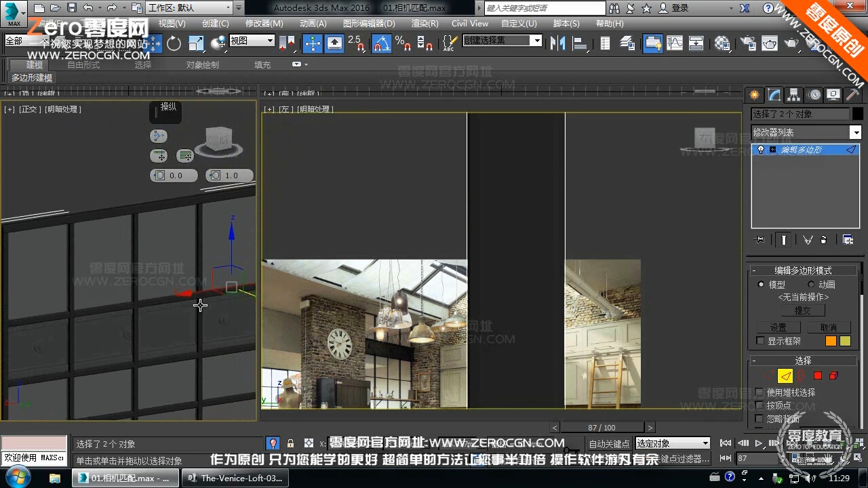Open the 创建选择集 named selection dropdown
This screenshot has height=488, width=868.
click(x=502, y=41)
